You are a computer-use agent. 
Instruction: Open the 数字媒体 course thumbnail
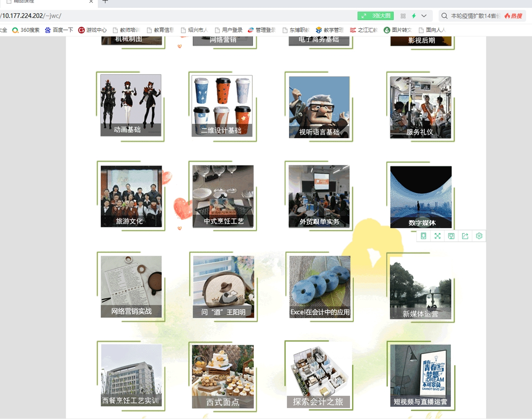[420, 197]
